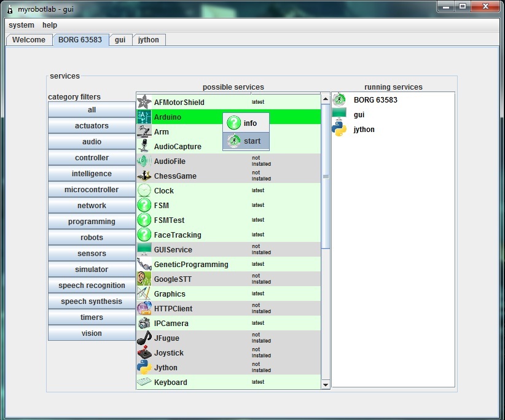
Task: Click the JFugue music note icon
Action: (144, 338)
